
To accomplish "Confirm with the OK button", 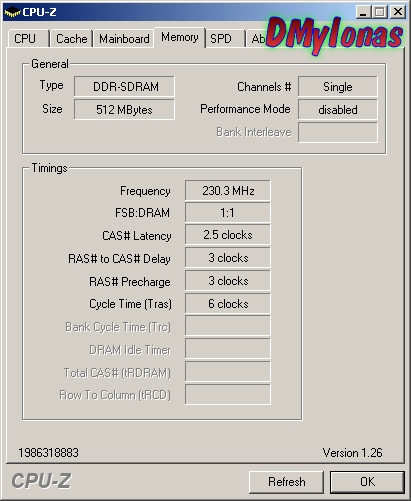I will pyautogui.click(x=367, y=482).
